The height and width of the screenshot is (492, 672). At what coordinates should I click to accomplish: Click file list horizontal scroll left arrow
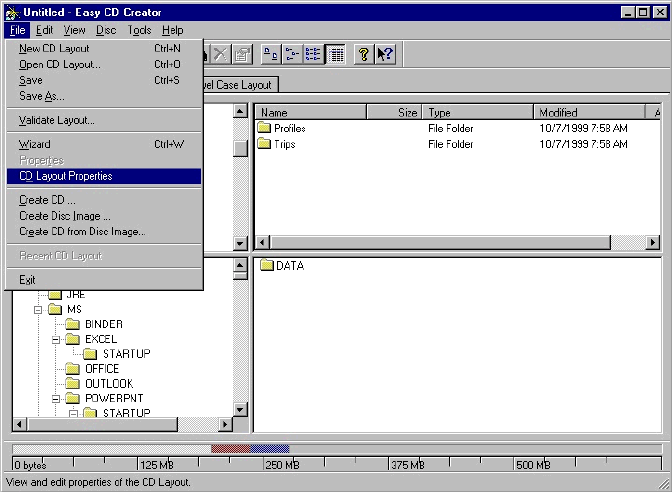click(263, 242)
